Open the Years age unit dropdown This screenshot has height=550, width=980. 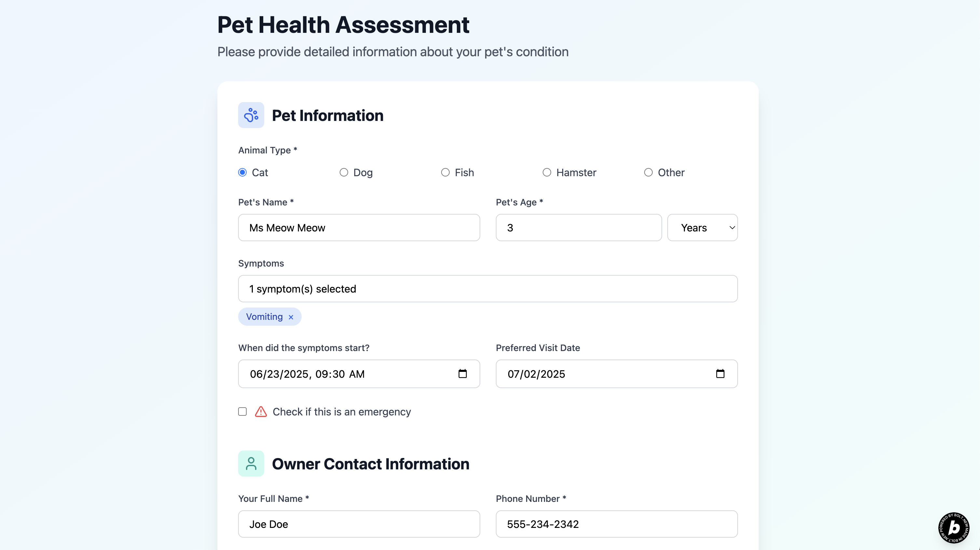[x=702, y=227]
